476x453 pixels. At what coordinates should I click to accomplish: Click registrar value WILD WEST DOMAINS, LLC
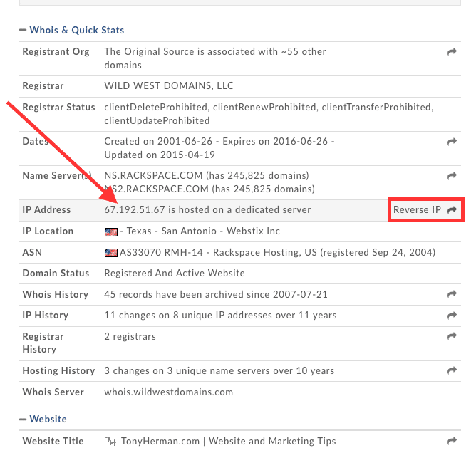[x=169, y=86]
